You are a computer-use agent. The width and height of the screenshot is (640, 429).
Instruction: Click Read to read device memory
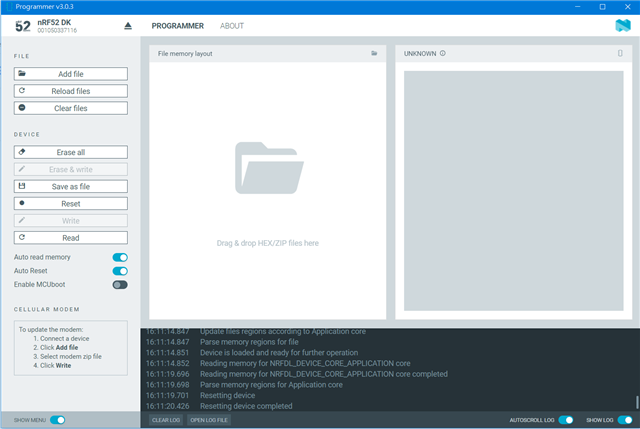(x=71, y=238)
